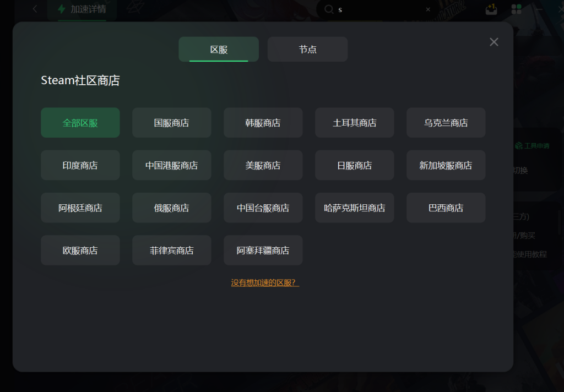Open the 没有想加速的区服? link
The width and height of the screenshot is (564, 392).
tap(265, 282)
